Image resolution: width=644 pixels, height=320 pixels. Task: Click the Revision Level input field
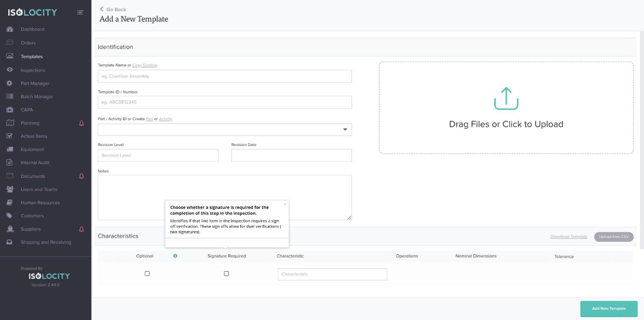158,156
